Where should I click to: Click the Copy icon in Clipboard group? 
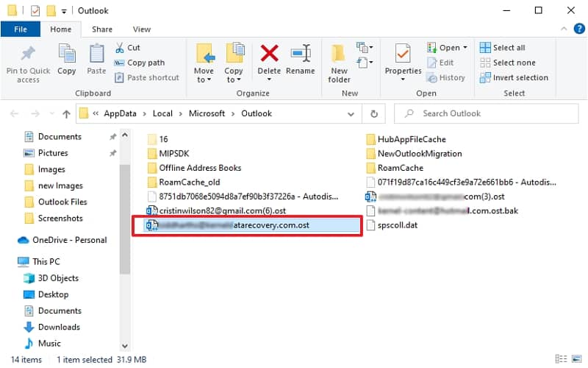67,60
